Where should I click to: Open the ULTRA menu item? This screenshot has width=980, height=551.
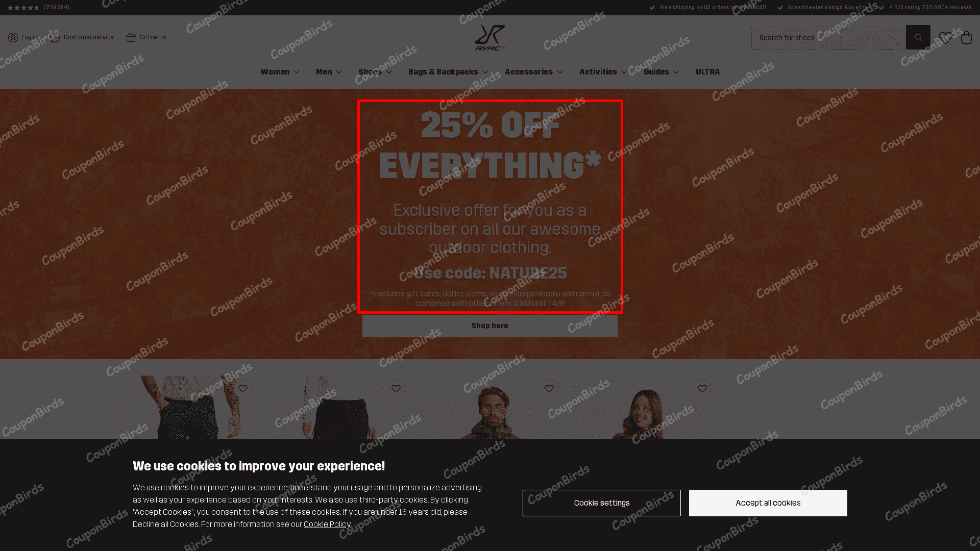point(707,72)
